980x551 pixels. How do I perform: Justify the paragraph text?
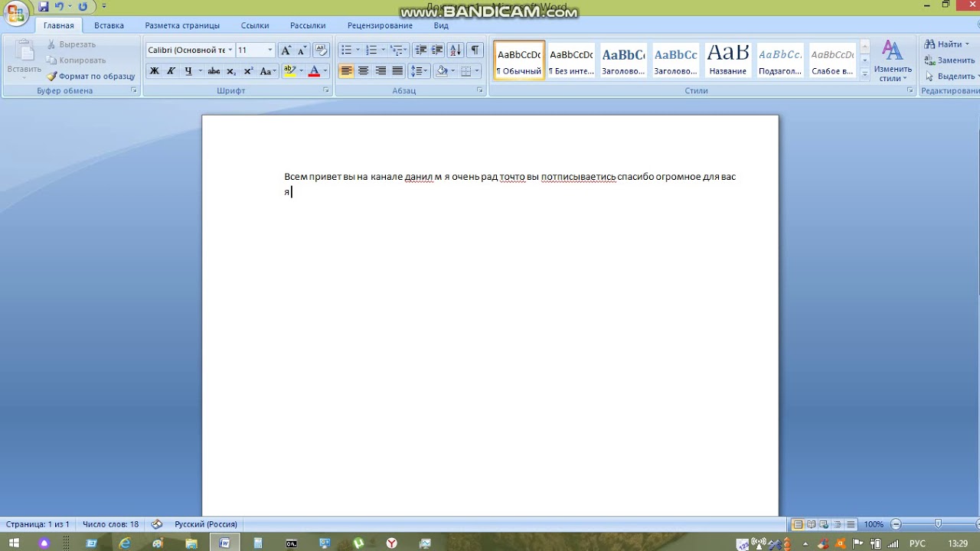click(397, 71)
